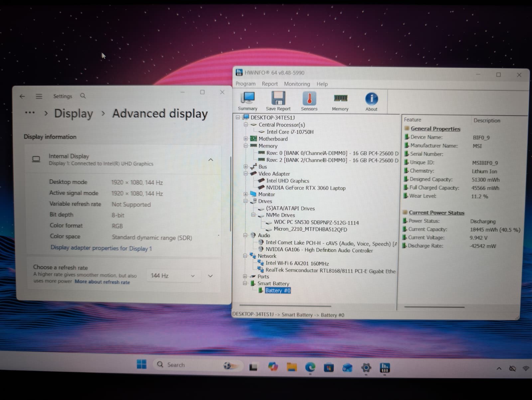This screenshot has width=532, height=400.
Task: Open the Monitoring menu
Action: (x=297, y=84)
